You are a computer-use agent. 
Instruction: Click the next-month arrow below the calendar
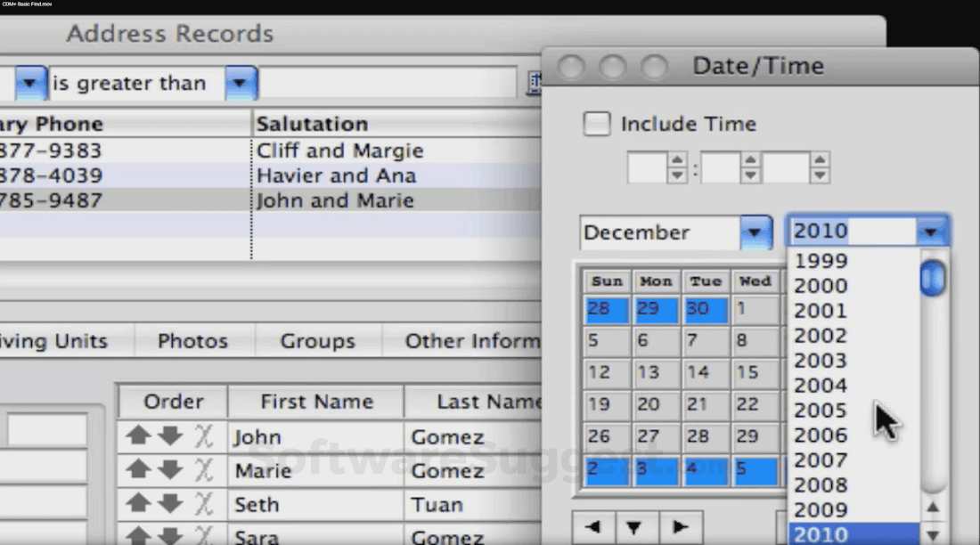point(682,525)
